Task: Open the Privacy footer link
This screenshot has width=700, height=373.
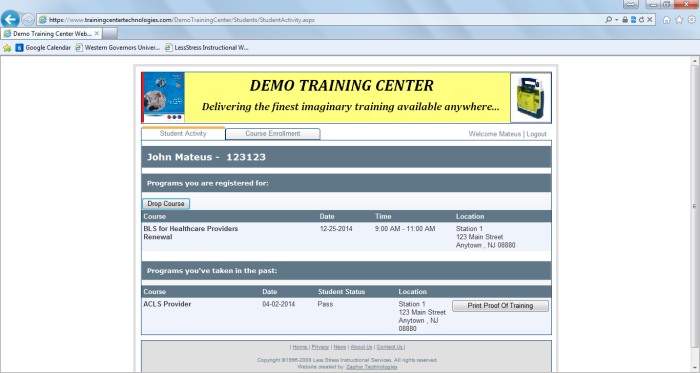Action: (x=320, y=347)
